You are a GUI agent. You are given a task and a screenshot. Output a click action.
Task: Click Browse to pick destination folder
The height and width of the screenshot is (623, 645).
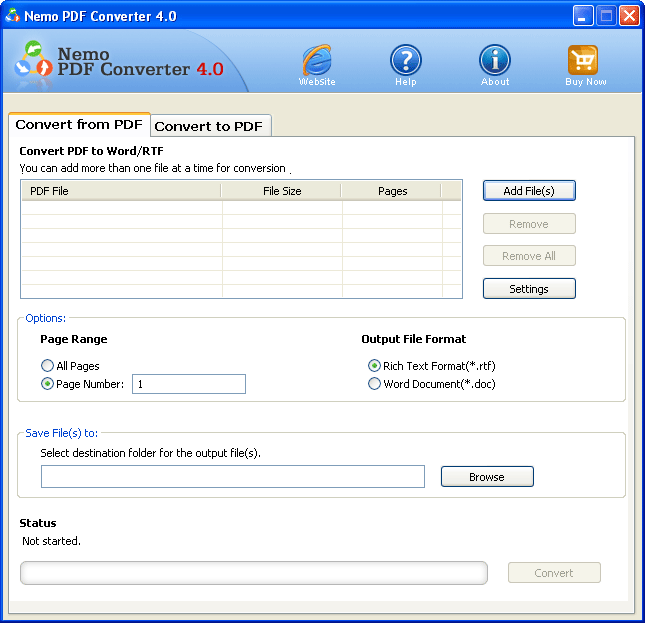click(x=487, y=477)
